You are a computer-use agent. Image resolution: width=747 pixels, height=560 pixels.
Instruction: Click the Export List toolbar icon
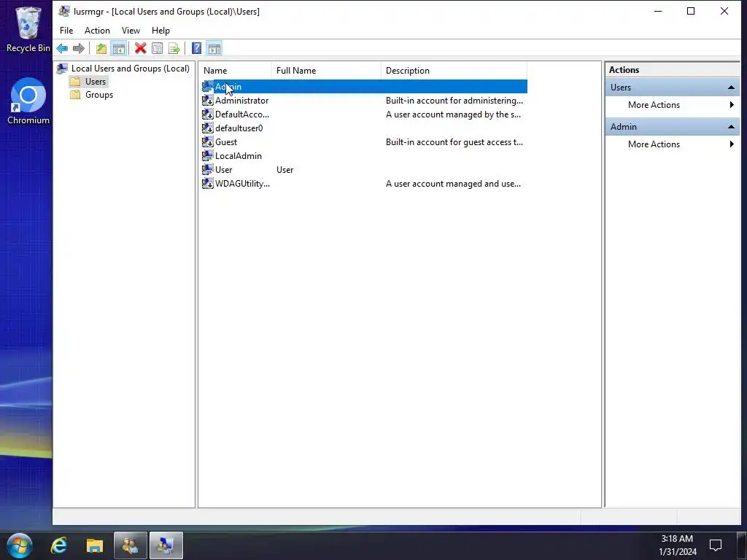pyautogui.click(x=174, y=48)
